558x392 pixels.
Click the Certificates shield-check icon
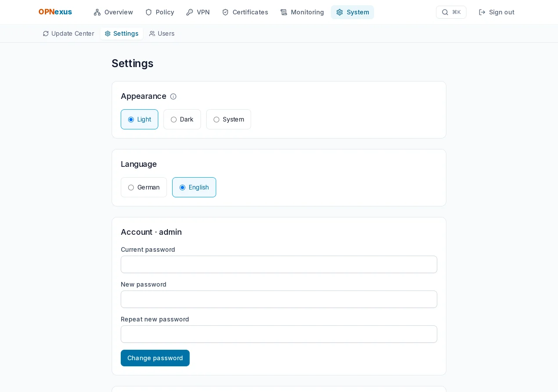(x=225, y=12)
